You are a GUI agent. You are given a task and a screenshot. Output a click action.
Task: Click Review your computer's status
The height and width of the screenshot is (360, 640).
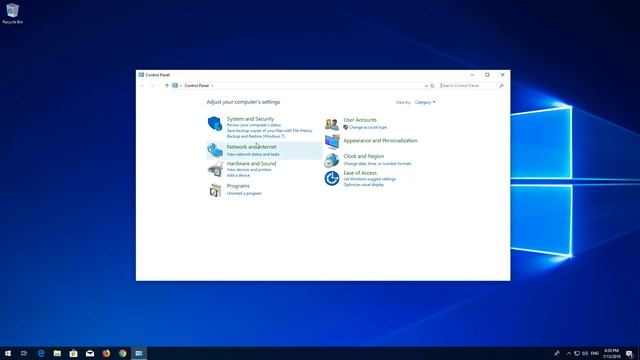point(254,125)
